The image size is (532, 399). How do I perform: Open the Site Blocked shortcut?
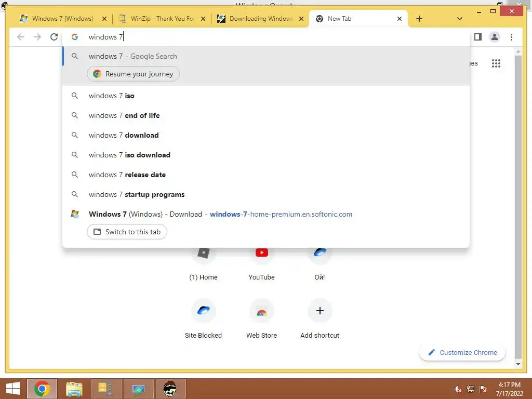[x=203, y=318]
